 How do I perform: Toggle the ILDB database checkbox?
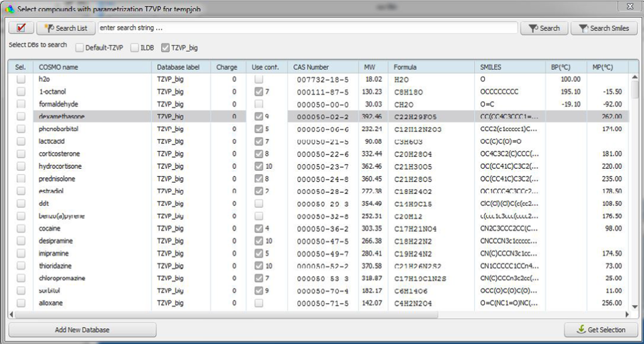pyautogui.click(x=135, y=48)
